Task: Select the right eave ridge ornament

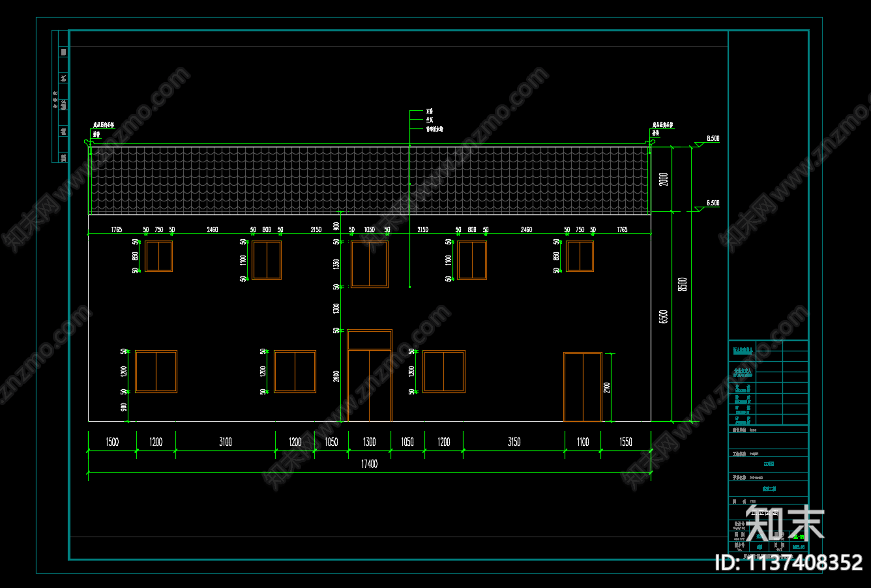Action: 651,141
